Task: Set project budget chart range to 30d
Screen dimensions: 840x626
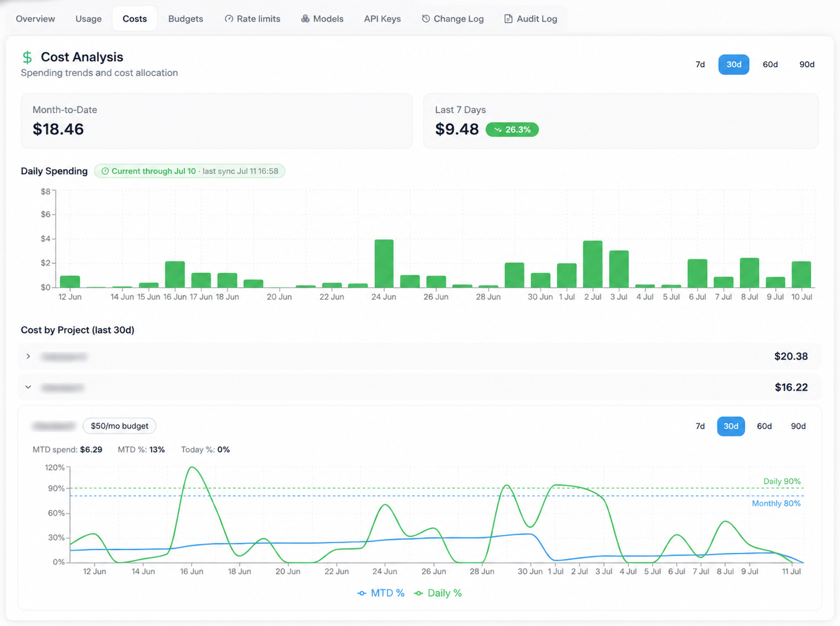Action: click(731, 426)
